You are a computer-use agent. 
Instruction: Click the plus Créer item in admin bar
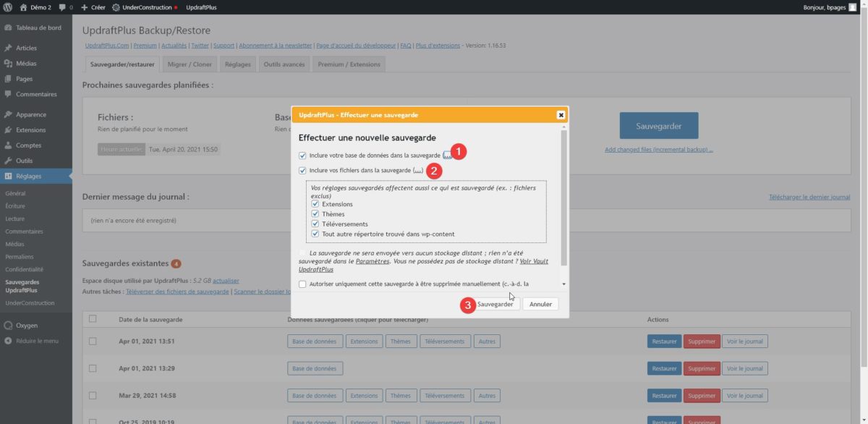click(x=93, y=7)
